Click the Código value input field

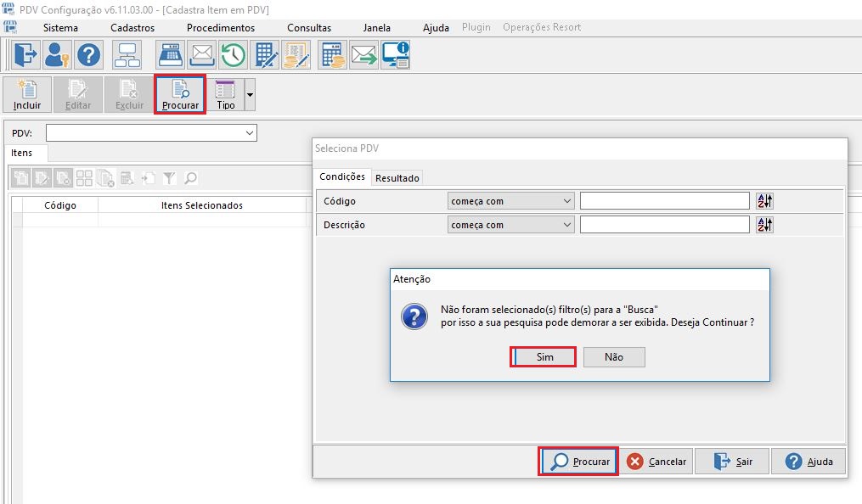[665, 201]
